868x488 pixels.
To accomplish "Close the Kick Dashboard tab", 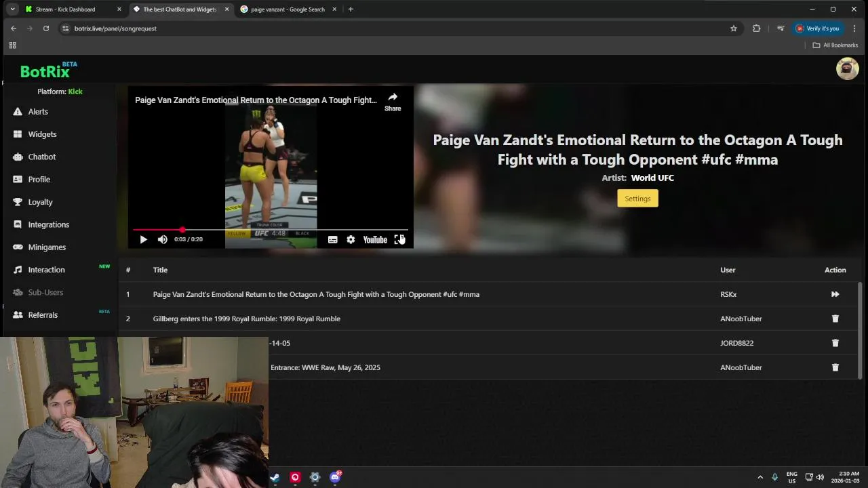I will [x=119, y=9].
